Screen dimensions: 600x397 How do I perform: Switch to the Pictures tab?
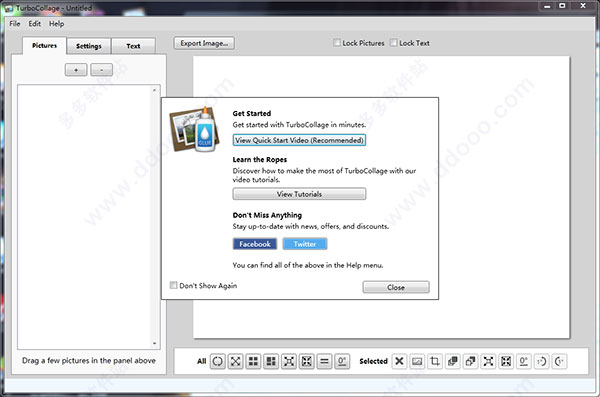tap(44, 46)
